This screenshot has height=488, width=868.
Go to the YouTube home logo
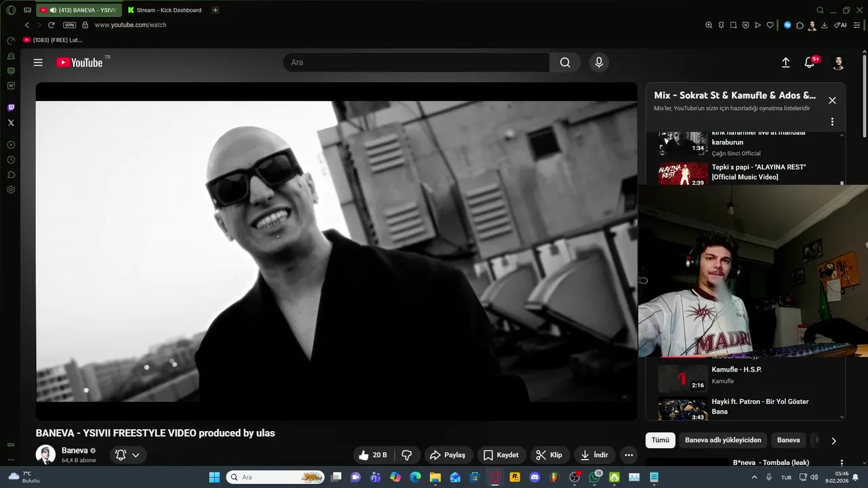point(79,62)
